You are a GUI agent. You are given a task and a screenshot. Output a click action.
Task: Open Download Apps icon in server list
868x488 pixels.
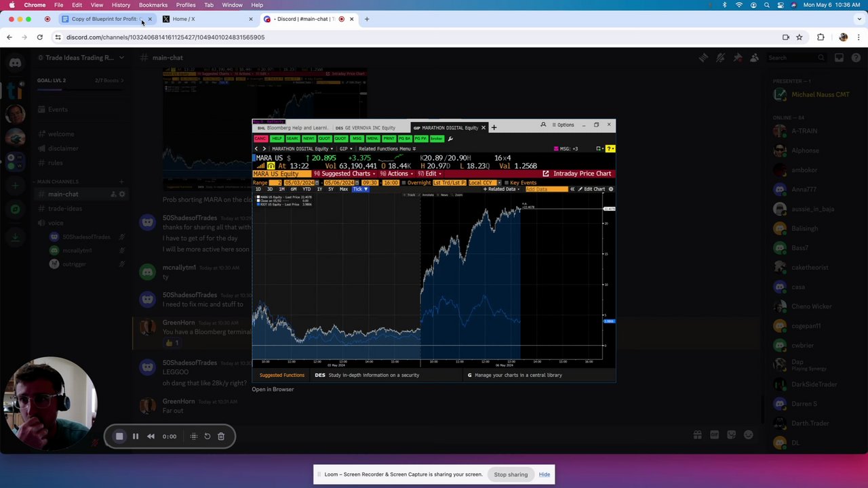click(x=15, y=237)
